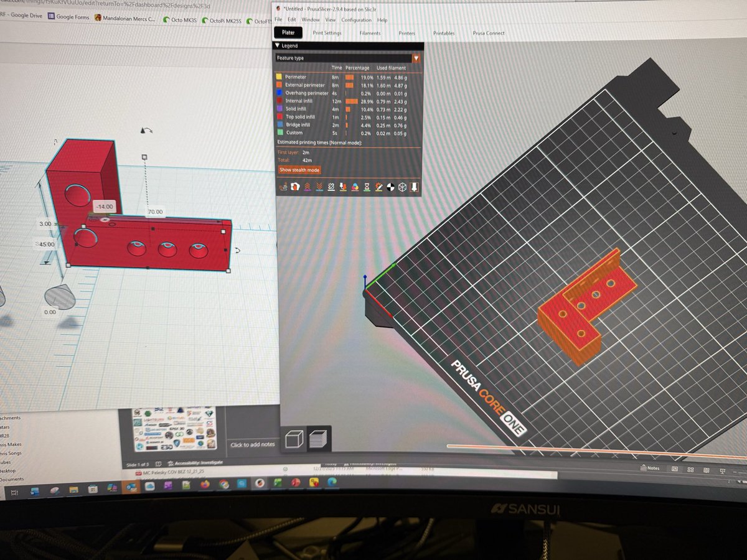
Task: Toggle Center of gravity marker icon
Action: point(390,187)
